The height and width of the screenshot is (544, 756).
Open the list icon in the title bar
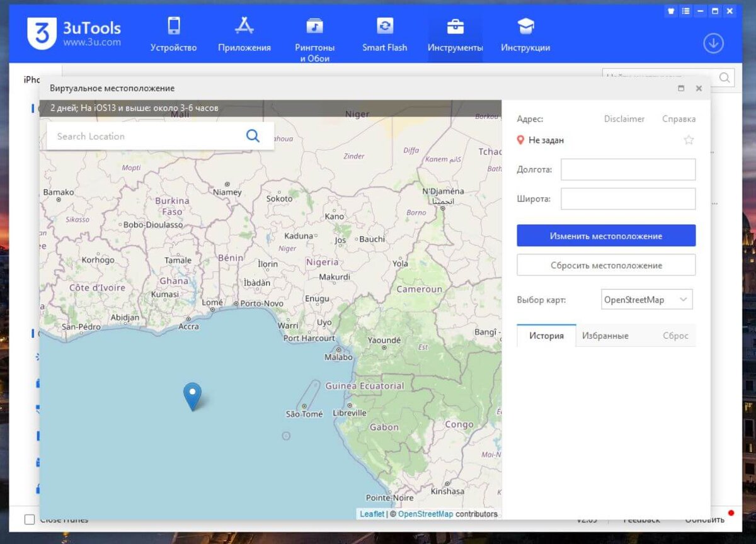pos(685,11)
